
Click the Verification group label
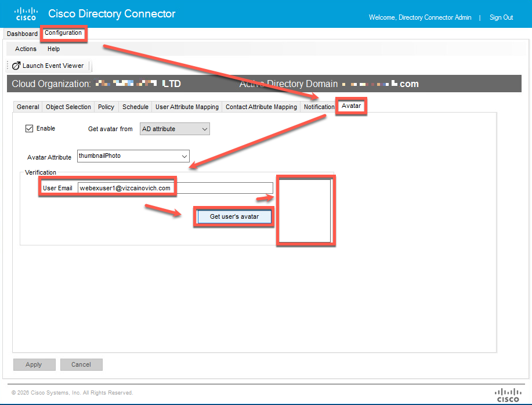(41, 172)
